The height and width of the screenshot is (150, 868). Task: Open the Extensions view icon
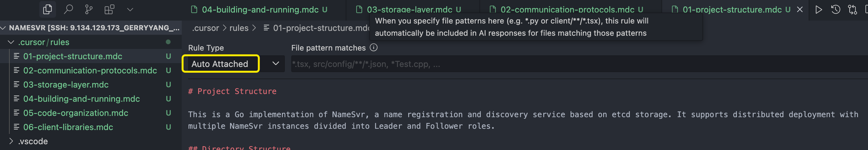(x=109, y=9)
